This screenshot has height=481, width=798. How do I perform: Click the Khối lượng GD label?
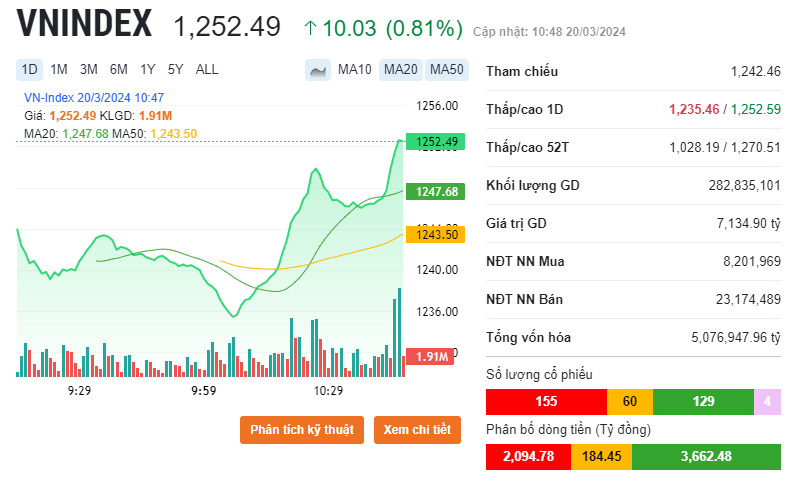pos(532,185)
